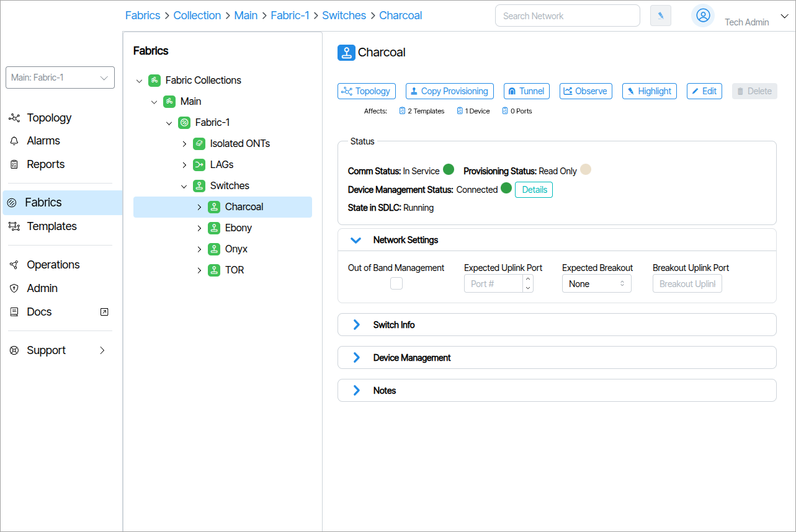Open the Fabric-1 breadcrumb link
This screenshot has width=796, height=532.
pyautogui.click(x=290, y=16)
